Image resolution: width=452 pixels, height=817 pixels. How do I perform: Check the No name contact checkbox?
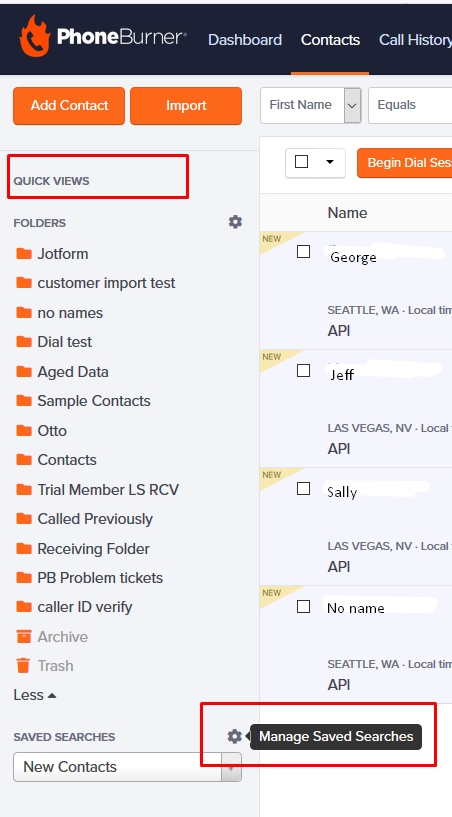click(x=303, y=606)
